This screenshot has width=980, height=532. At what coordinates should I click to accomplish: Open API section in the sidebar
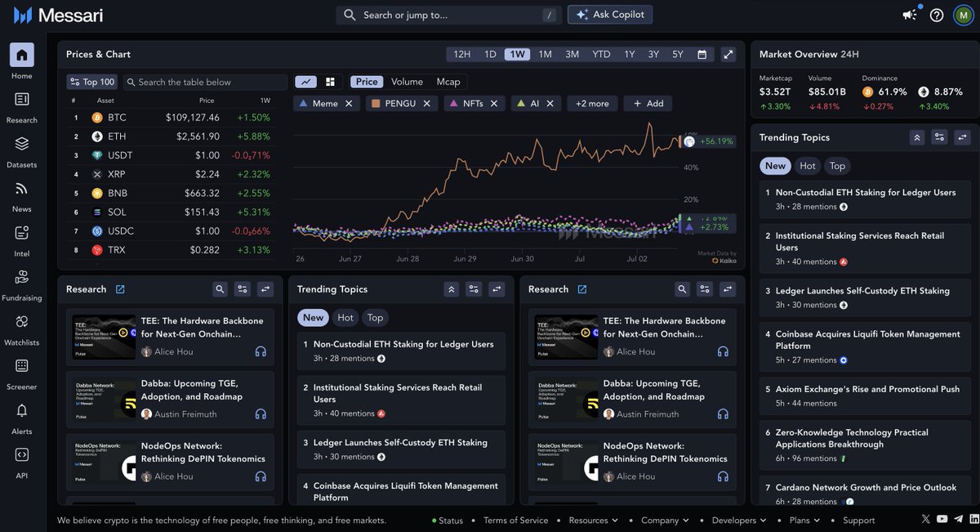click(22, 462)
